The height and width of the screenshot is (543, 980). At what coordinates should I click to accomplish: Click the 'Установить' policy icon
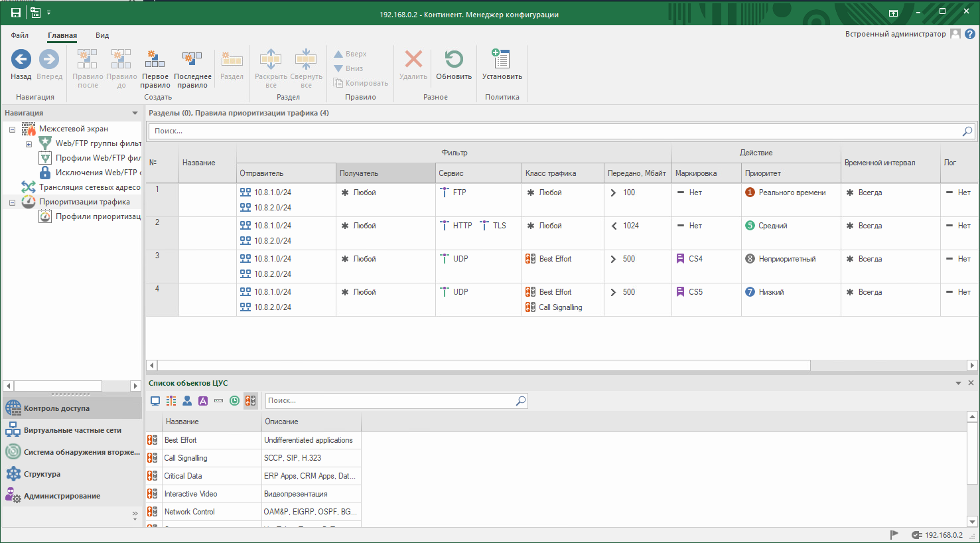point(502,60)
